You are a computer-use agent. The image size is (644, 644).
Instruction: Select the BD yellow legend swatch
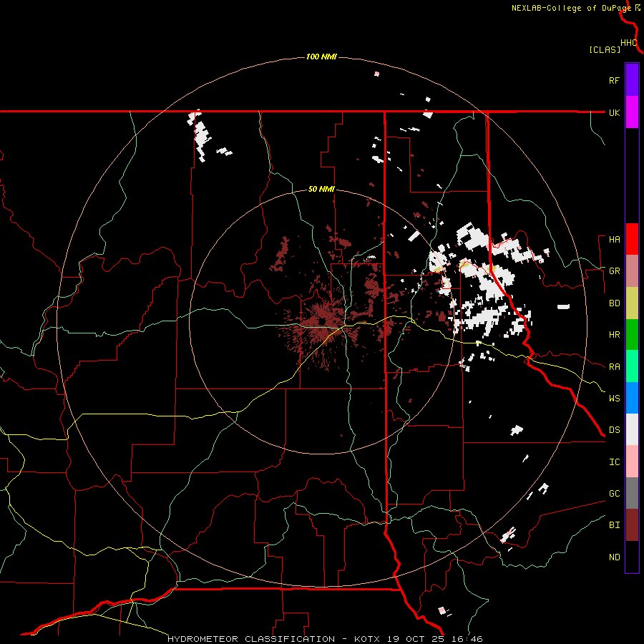(632, 303)
